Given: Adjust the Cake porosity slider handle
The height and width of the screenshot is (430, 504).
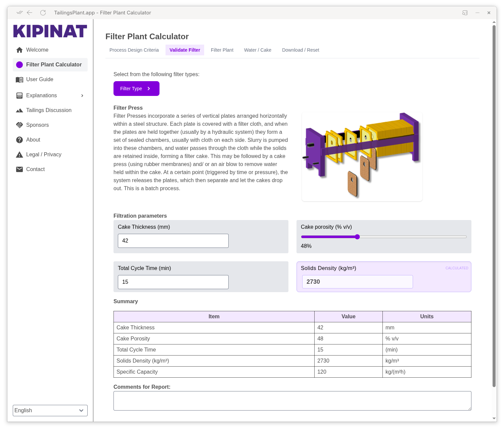Looking at the screenshot, I should click(x=357, y=237).
